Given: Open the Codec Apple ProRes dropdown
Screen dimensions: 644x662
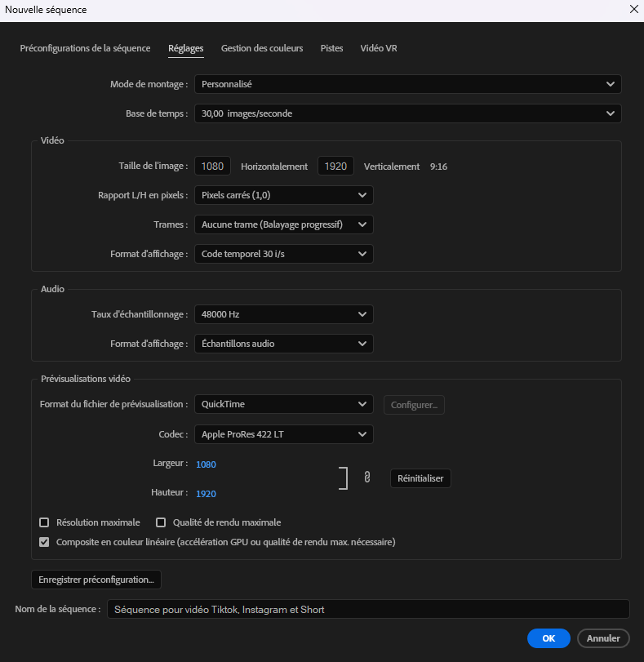Looking at the screenshot, I should click(x=284, y=434).
